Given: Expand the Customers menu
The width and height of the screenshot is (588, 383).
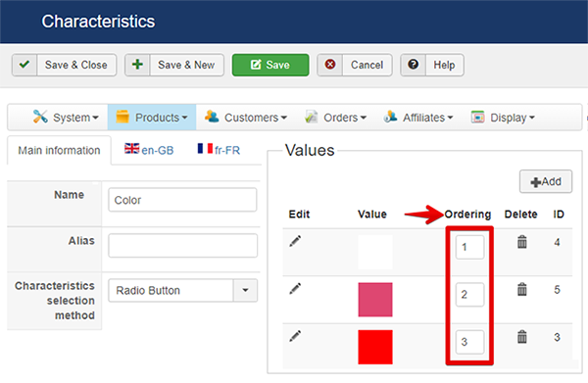Looking at the screenshot, I should (246, 118).
